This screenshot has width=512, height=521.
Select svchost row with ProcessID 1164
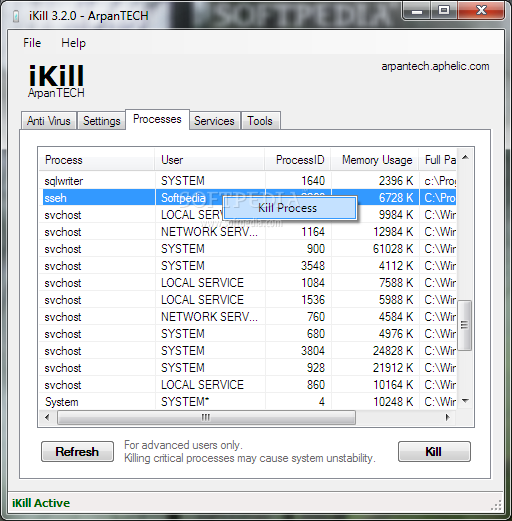[x=248, y=232]
